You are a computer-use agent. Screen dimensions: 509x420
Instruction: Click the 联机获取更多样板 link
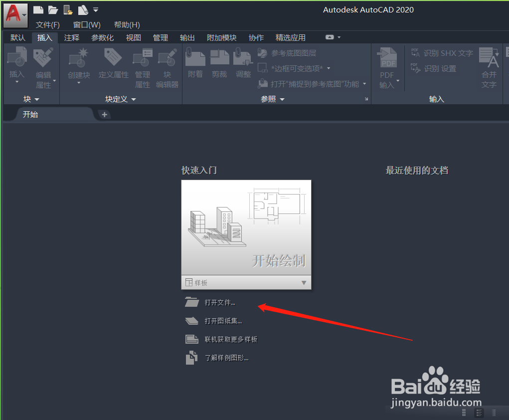[231, 340]
